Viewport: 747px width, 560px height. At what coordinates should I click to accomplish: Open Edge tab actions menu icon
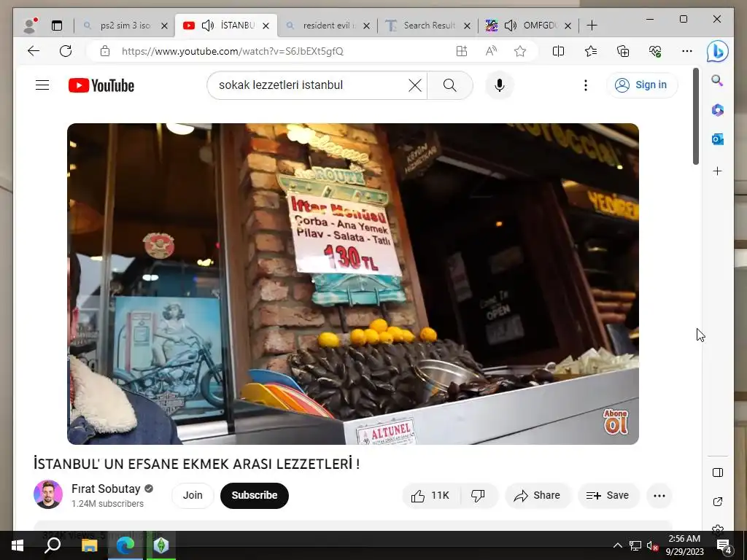[x=57, y=26]
